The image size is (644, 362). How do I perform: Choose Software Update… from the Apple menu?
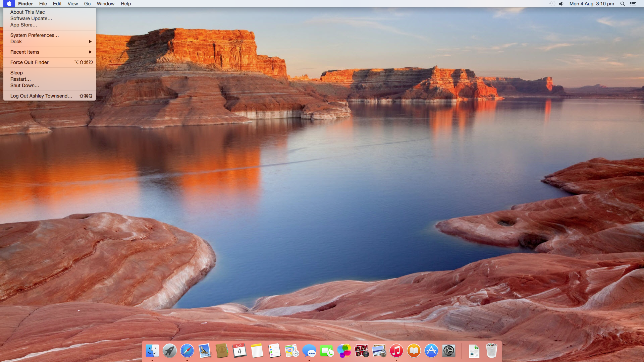coord(50,18)
